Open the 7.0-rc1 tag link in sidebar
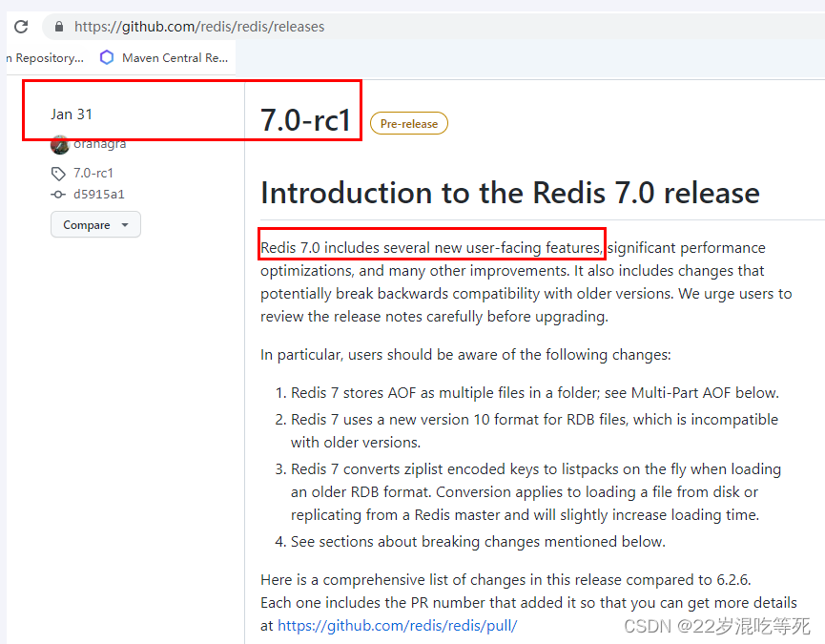 tap(93, 173)
